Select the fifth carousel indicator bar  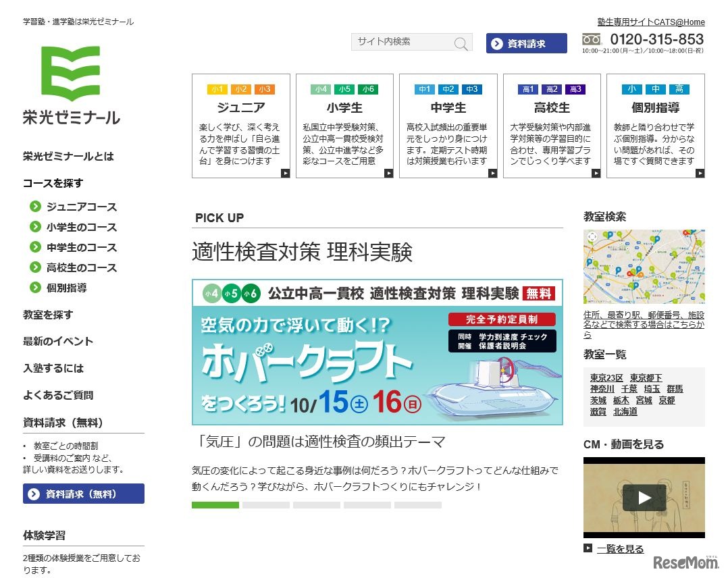click(x=418, y=505)
